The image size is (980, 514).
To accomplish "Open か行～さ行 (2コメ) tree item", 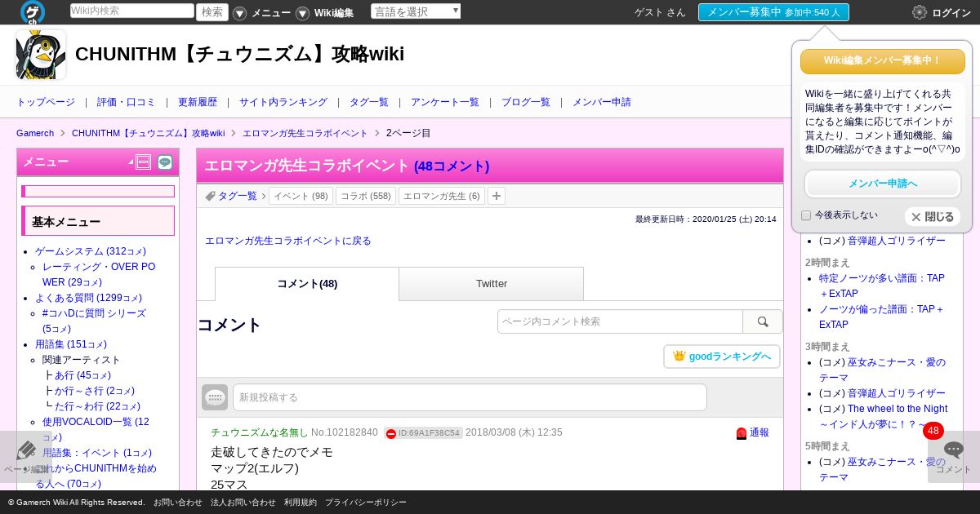I will point(95,391).
